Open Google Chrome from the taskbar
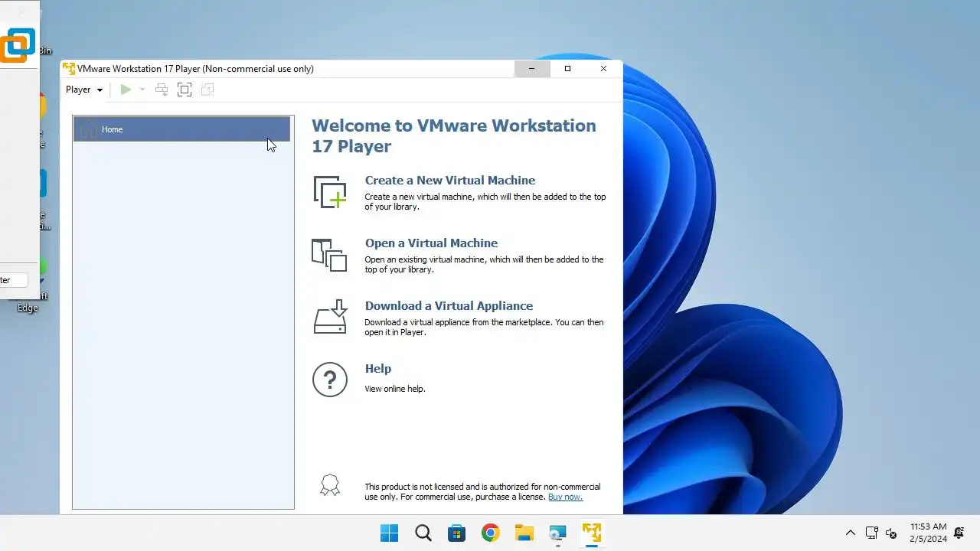The width and height of the screenshot is (980, 551). [491, 533]
